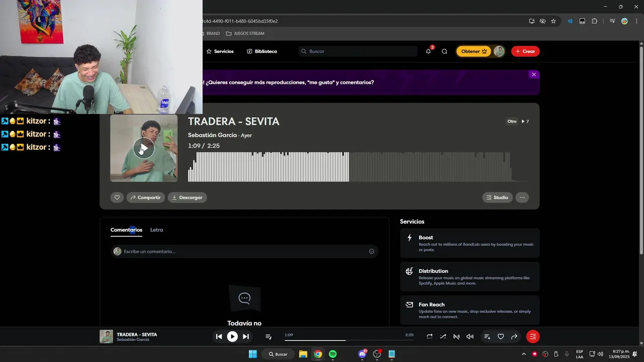Click the player bar track thumbnail
Image resolution: width=644 pixels, height=362 pixels.
[x=106, y=336]
